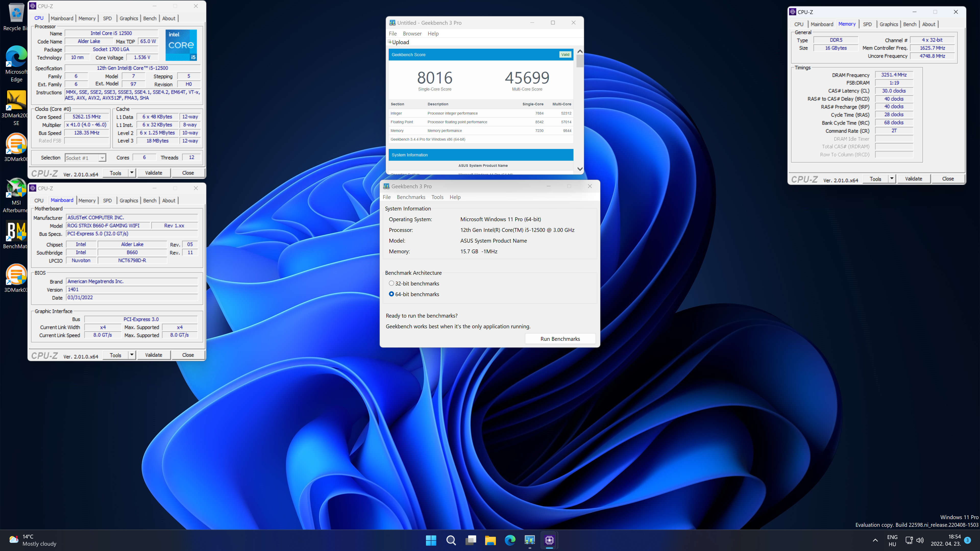Click the Core Speed value 5262.15 MHz
This screenshot has width=980, height=551.
(x=87, y=117)
